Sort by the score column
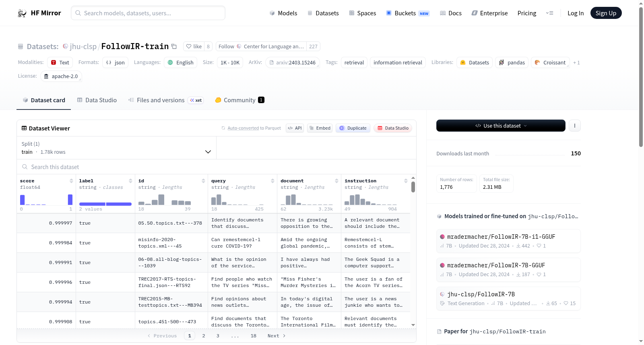The width and height of the screenshot is (644, 345). pos(71,181)
